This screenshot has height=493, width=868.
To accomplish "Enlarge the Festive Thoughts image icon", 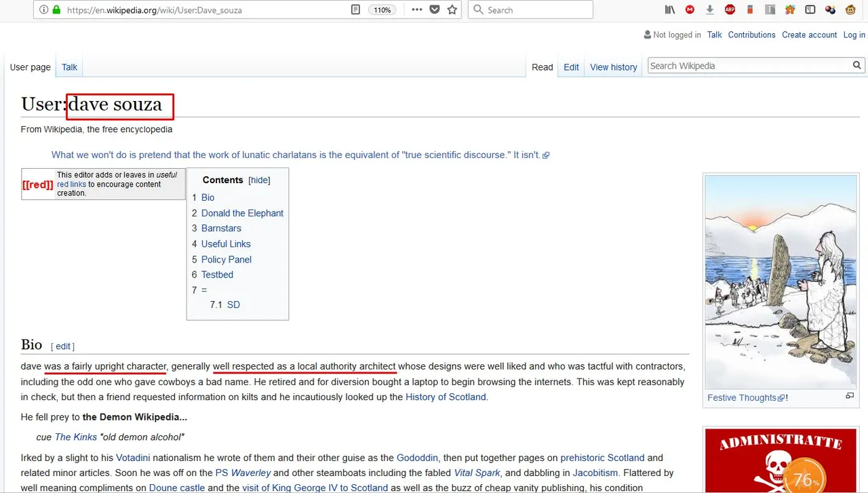I will tap(849, 396).
